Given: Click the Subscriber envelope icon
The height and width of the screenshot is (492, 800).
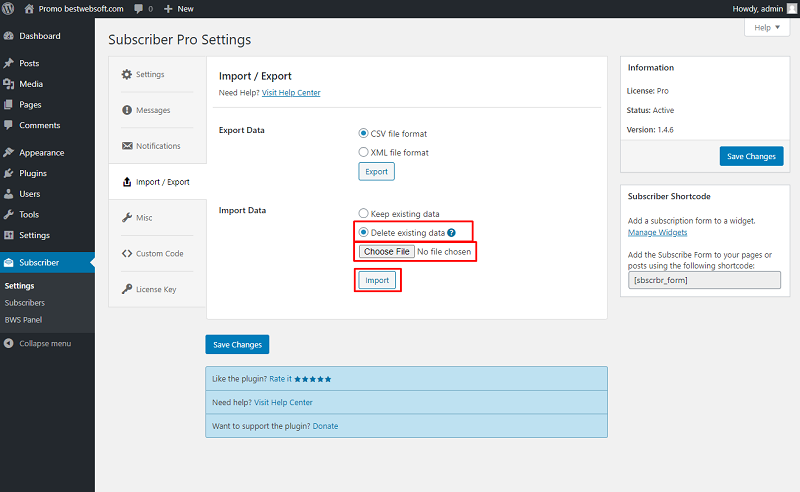Looking at the screenshot, I should tap(9, 262).
